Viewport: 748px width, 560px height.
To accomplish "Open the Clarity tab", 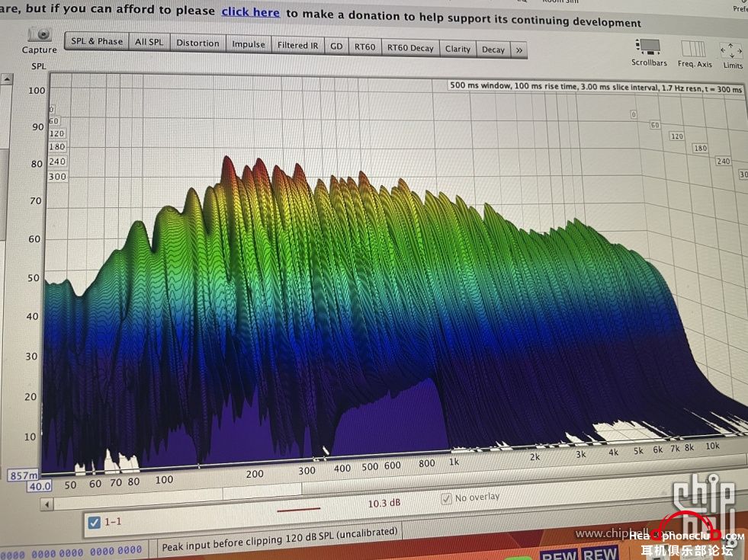I will (x=457, y=49).
